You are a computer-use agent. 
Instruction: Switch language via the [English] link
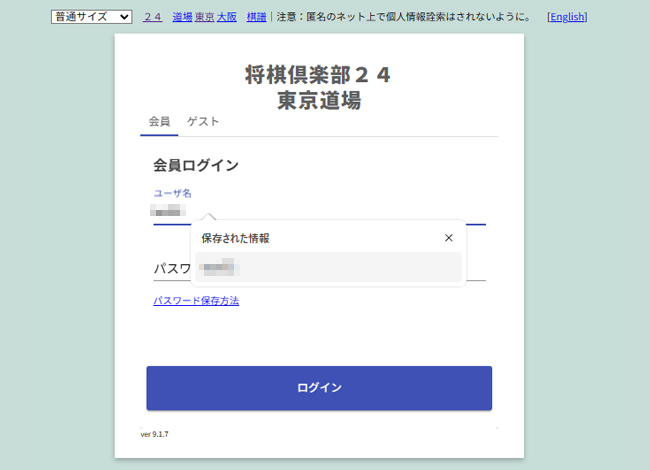(x=567, y=17)
